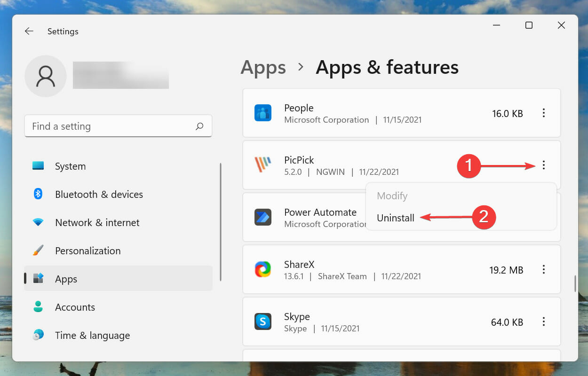The height and width of the screenshot is (376, 588).
Task: Maximize the Settings window
Action: pos(529,25)
